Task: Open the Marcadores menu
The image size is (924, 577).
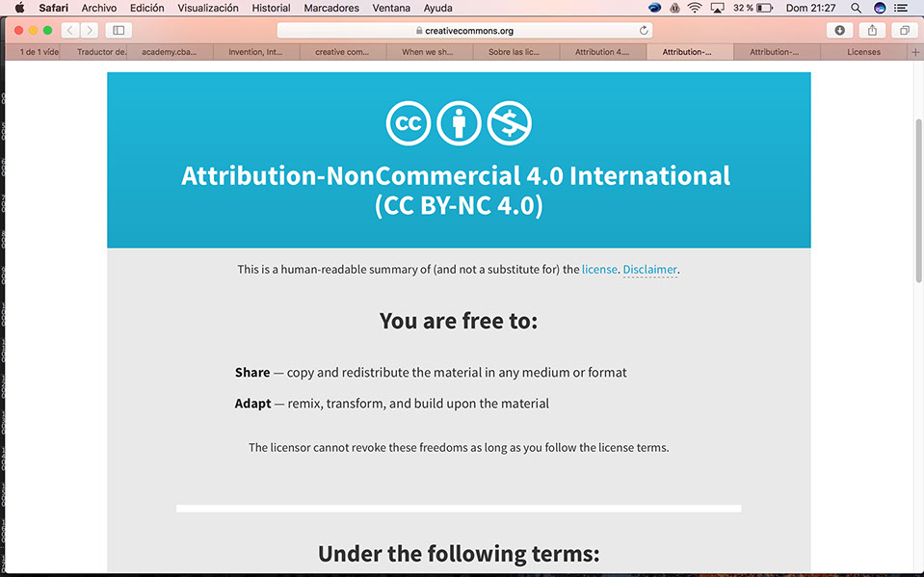Action: click(x=331, y=8)
